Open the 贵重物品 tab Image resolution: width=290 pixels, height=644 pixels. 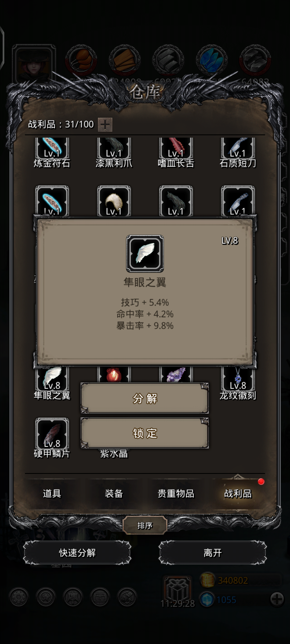(x=176, y=493)
